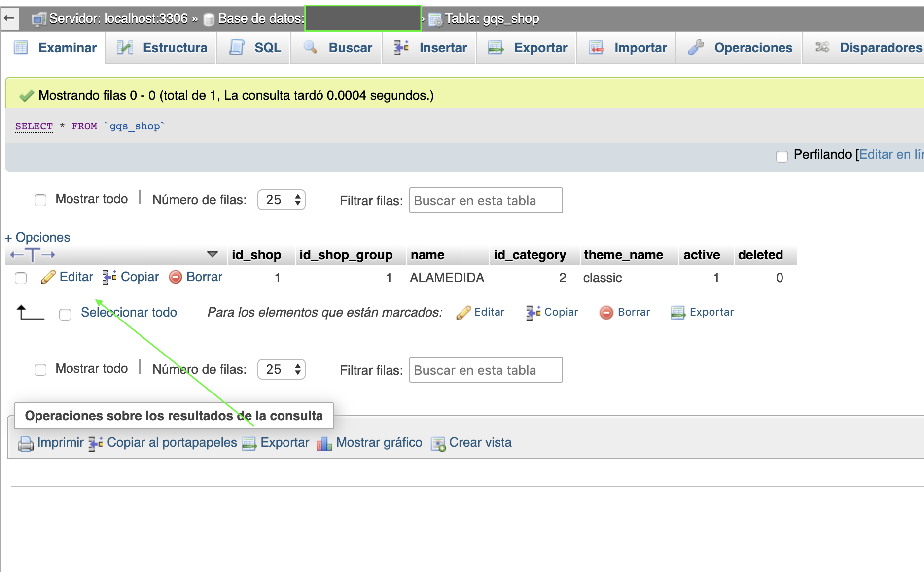Click the export icon in query results operations
Image resolution: width=924 pixels, height=572 pixels.
[249, 443]
